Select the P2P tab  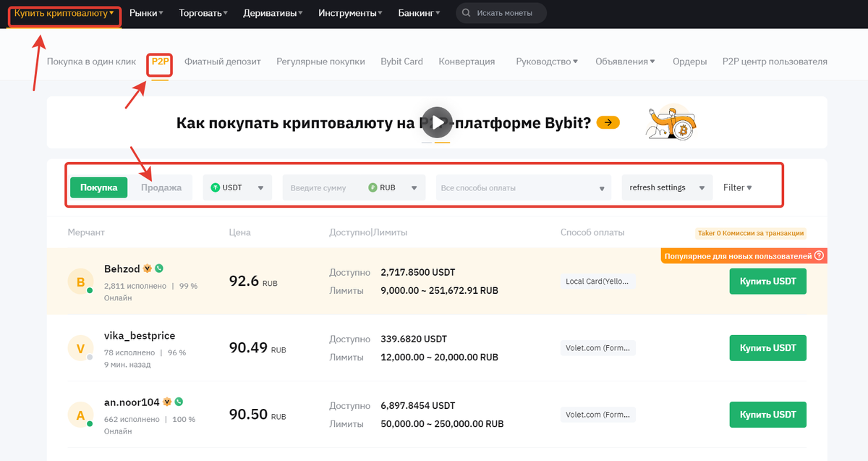160,62
